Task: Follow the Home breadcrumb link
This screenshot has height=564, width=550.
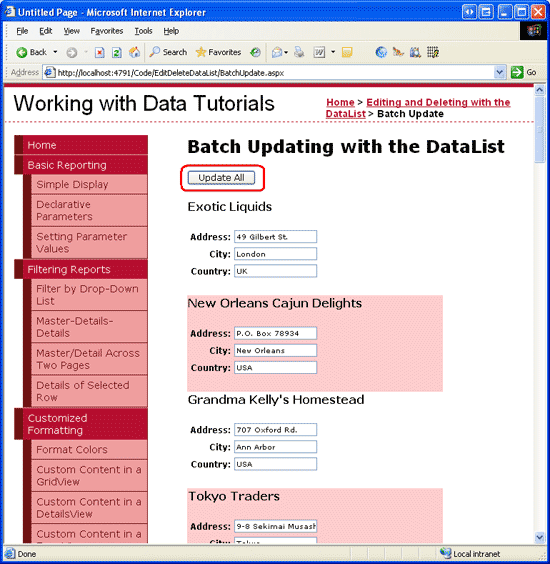Action: coord(340,102)
